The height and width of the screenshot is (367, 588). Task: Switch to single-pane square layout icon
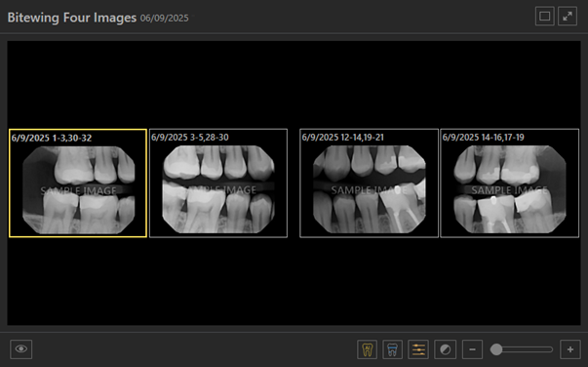(545, 17)
